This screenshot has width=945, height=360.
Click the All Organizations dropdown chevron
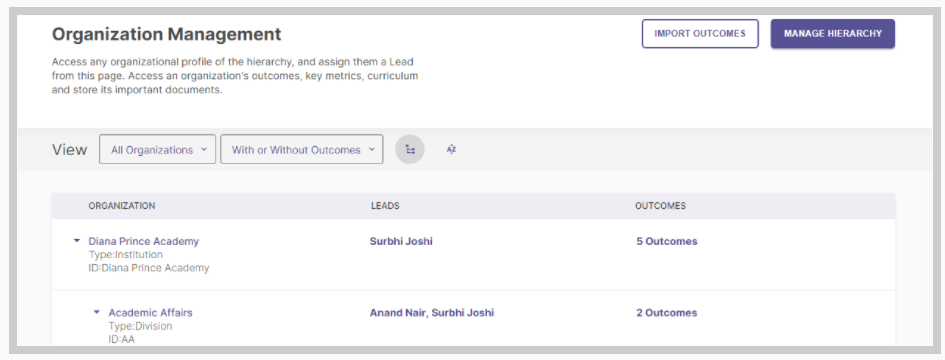coord(204,149)
